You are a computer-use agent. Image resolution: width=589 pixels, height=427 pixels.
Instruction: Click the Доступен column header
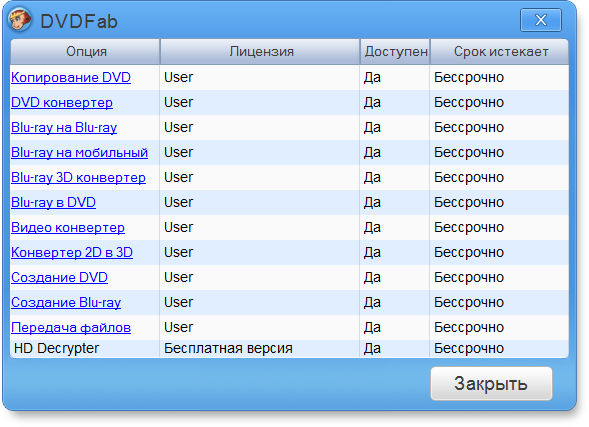coord(395,51)
